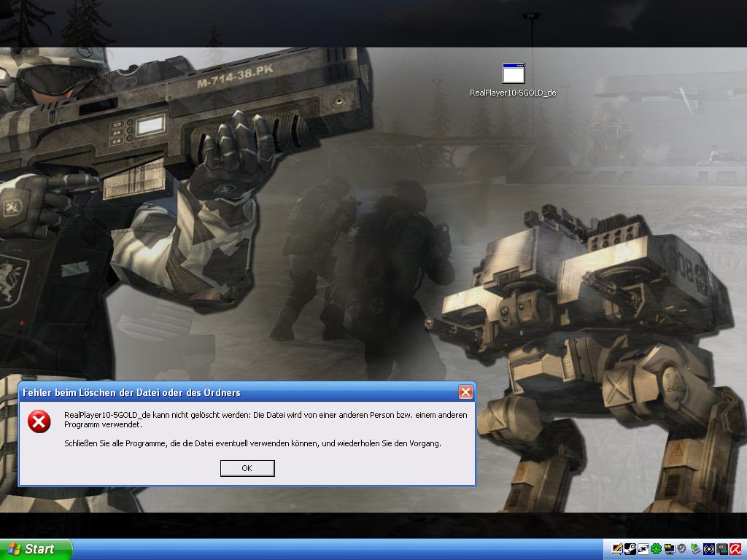Open the striped display graphics tray icon
Screen dimensions: 747x560
coord(617,549)
